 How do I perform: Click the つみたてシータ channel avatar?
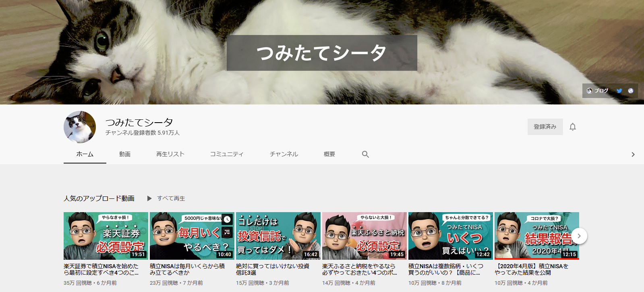click(80, 127)
